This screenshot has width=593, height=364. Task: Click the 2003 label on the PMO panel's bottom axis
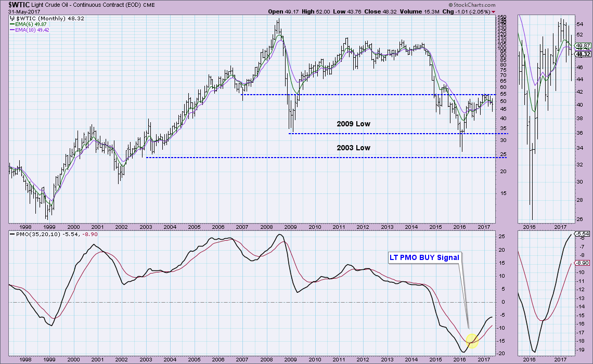(x=146, y=360)
